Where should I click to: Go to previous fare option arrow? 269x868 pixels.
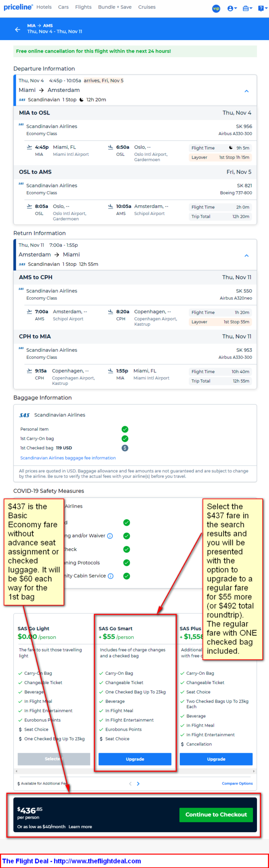[x=130, y=784]
